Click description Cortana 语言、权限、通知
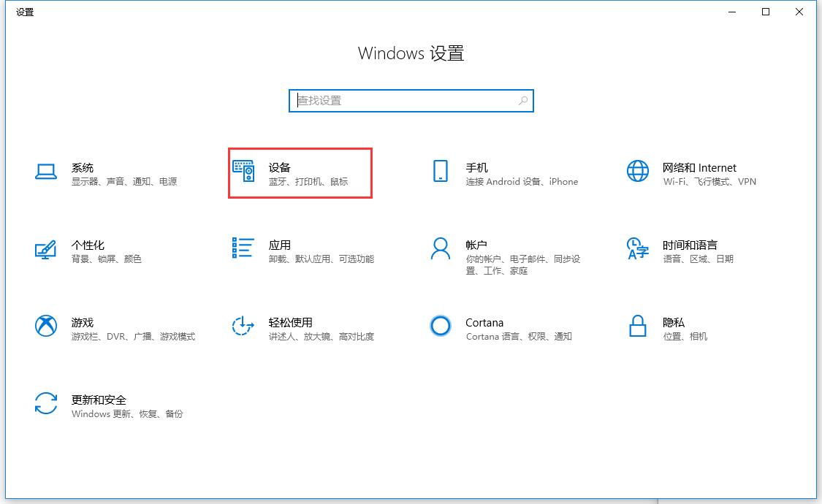This screenshot has height=504, width=822. click(x=519, y=337)
